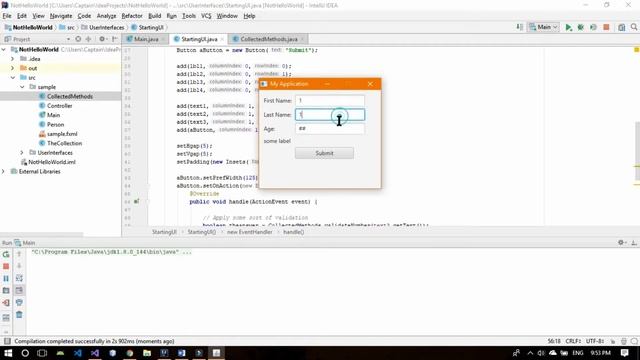
Task: Open the UTF-8 encoding selector
Action: 595,341
